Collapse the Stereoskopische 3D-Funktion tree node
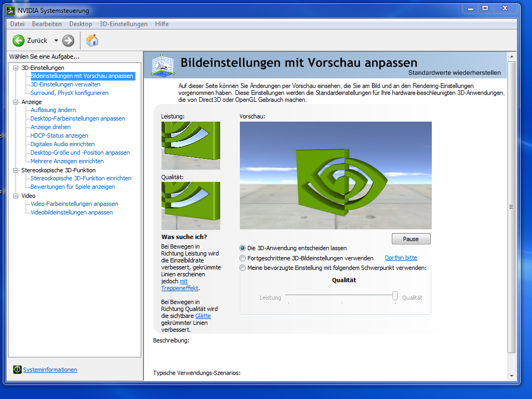The image size is (532, 399). click(x=15, y=170)
